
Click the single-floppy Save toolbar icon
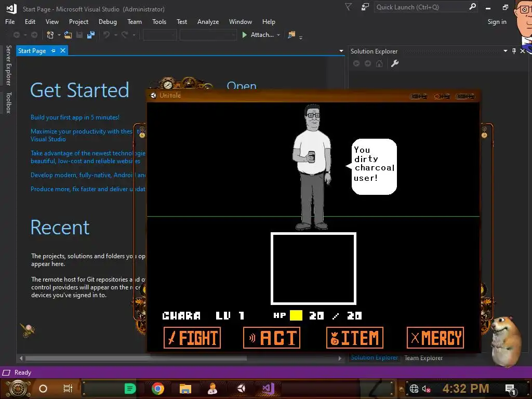pos(79,35)
